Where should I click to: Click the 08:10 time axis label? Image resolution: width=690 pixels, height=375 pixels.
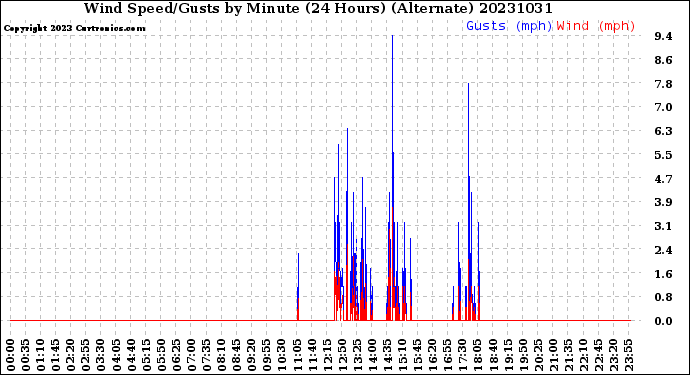tap(221, 354)
